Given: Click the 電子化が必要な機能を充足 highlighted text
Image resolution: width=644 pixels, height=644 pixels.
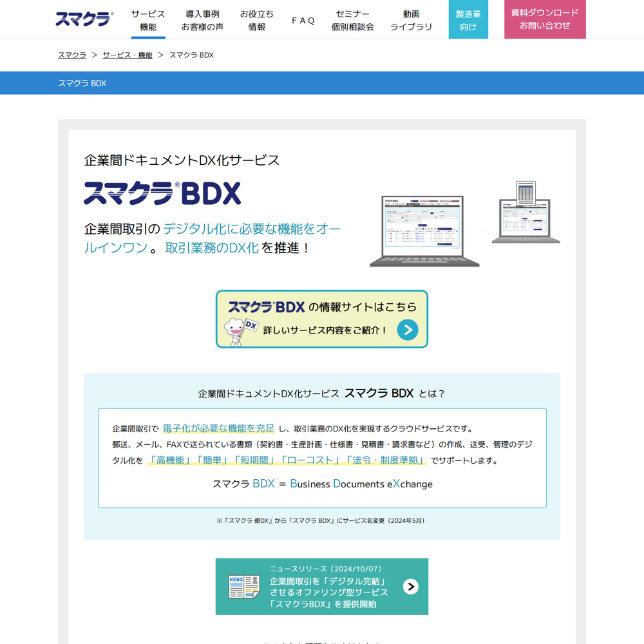Looking at the screenshot, I should [218, 428].
